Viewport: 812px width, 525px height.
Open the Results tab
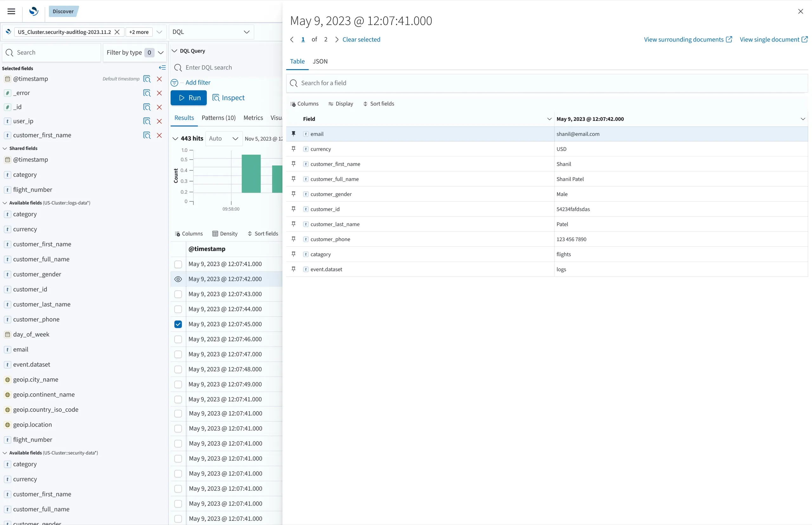click(x=184, y=118)
